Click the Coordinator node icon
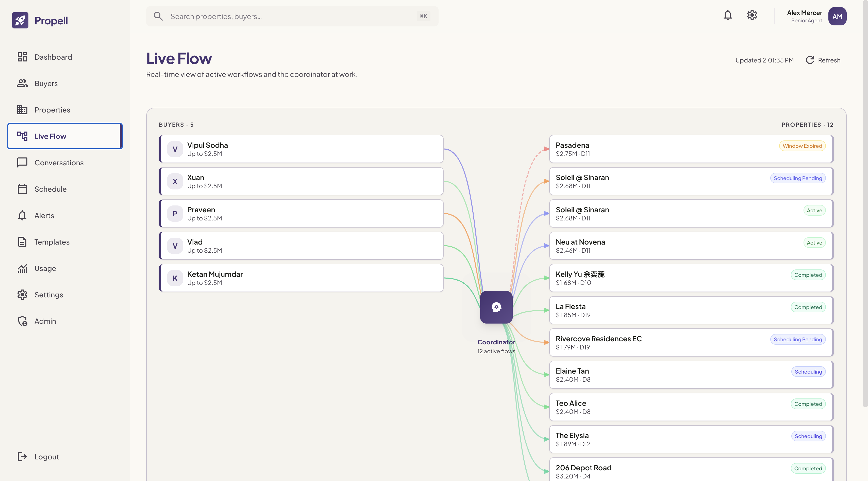 pos(496,307)
